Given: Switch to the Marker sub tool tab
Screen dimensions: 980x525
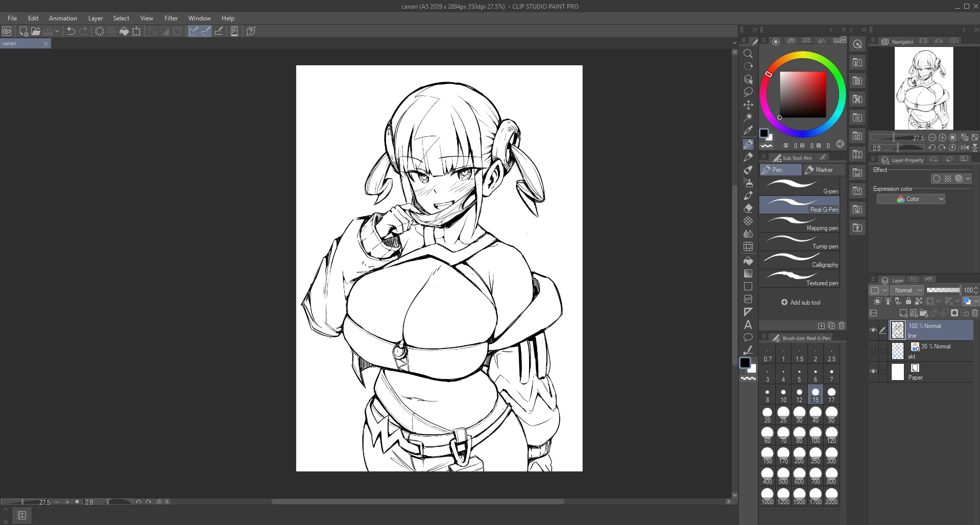Looking at the screenshot, I should pyautogui.click(x=824, y=170).
